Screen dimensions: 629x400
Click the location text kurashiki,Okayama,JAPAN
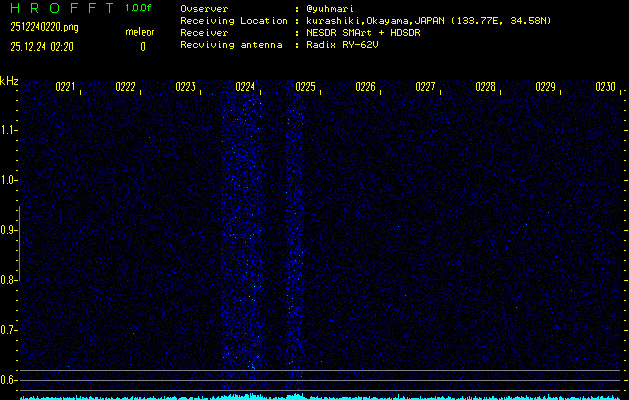coord(375,21)
